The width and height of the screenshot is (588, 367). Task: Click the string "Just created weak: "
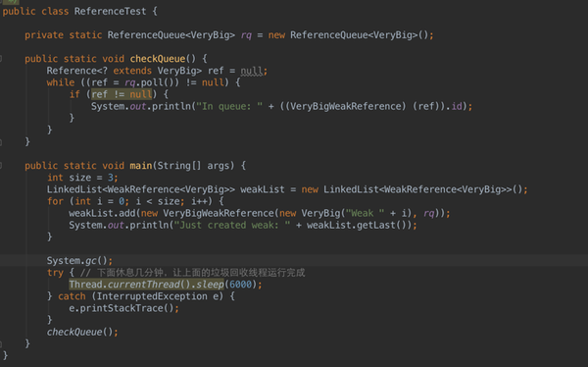pyautogui.click(x=232, y=226)
